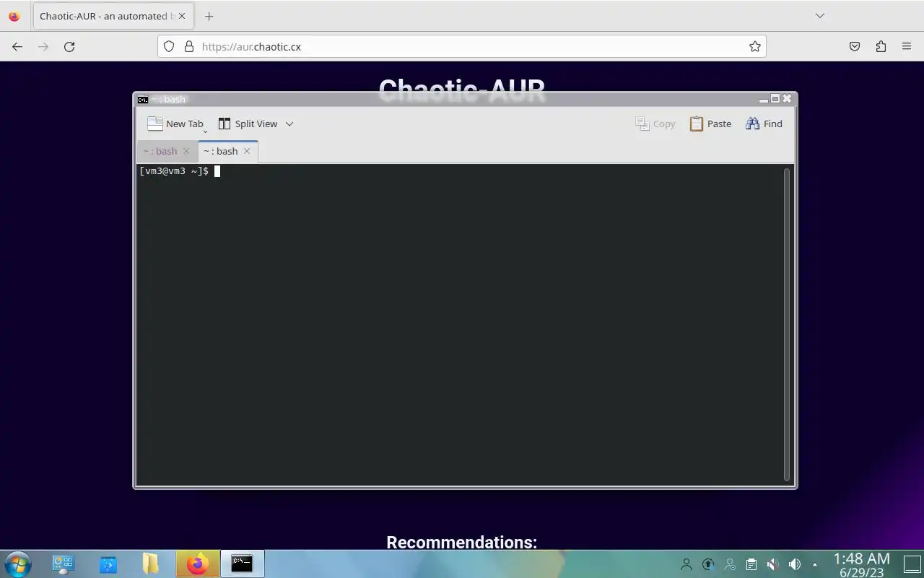This screenshot has width=924, height=578.
Task: Click the terminal prompt line
Action: tap(179, 171)
